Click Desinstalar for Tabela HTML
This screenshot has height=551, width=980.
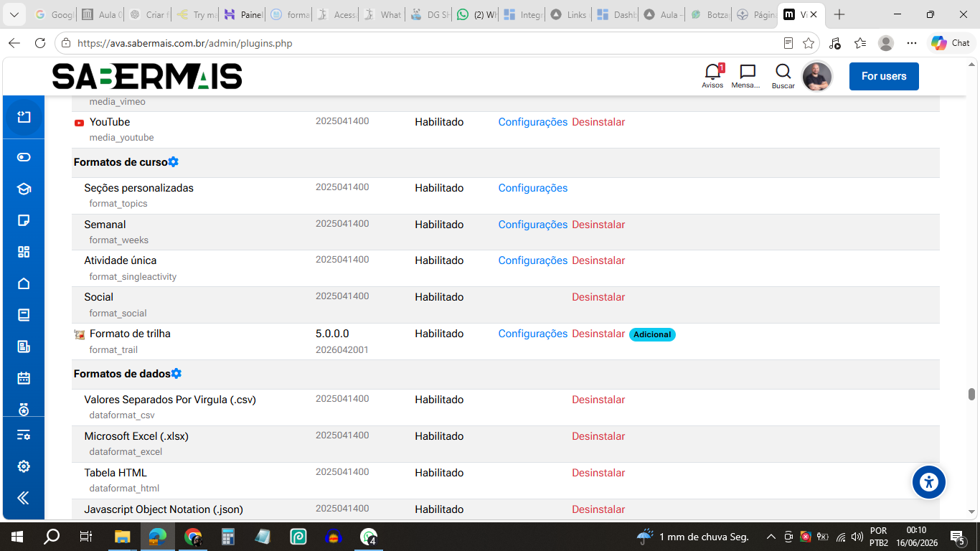[598, 473]
